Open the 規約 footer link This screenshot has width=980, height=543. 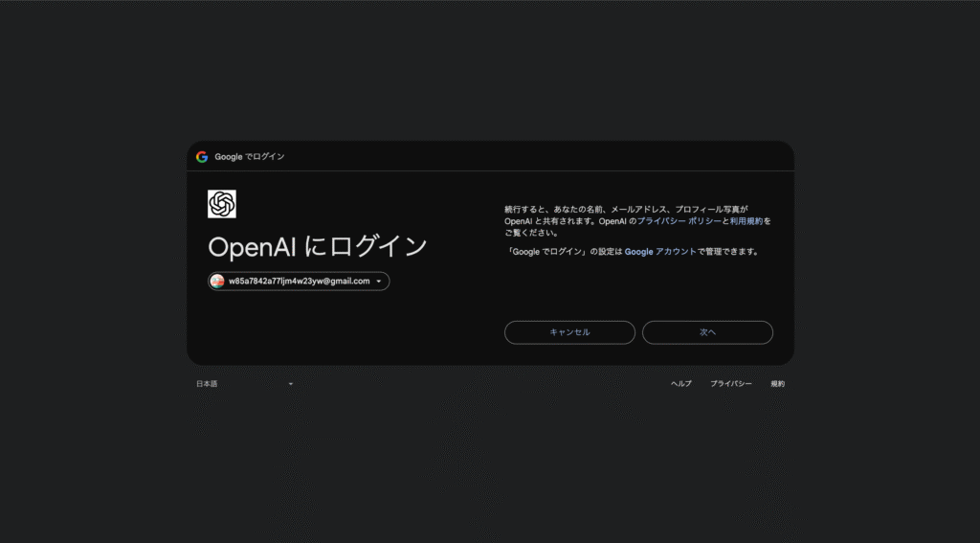click(777, 384)
